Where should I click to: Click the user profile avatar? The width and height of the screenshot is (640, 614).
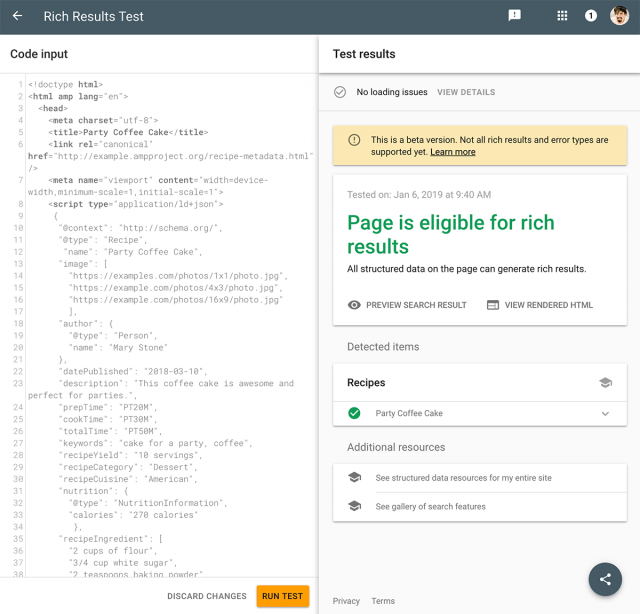point(619,16)
